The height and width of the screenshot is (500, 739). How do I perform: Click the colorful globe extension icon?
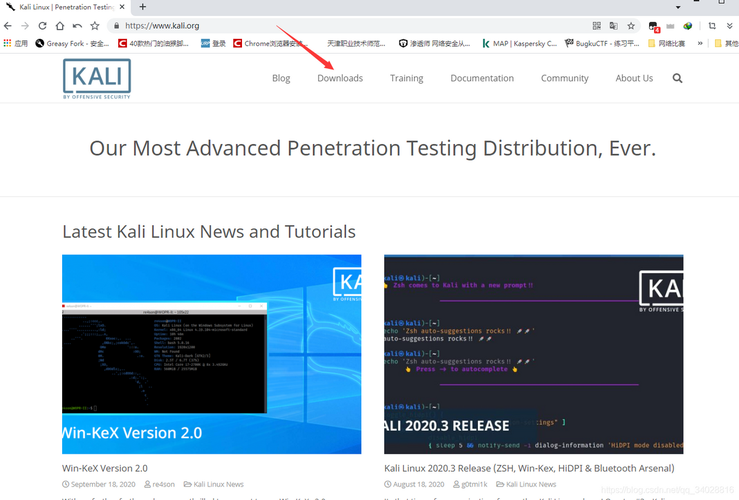(688, 26)
